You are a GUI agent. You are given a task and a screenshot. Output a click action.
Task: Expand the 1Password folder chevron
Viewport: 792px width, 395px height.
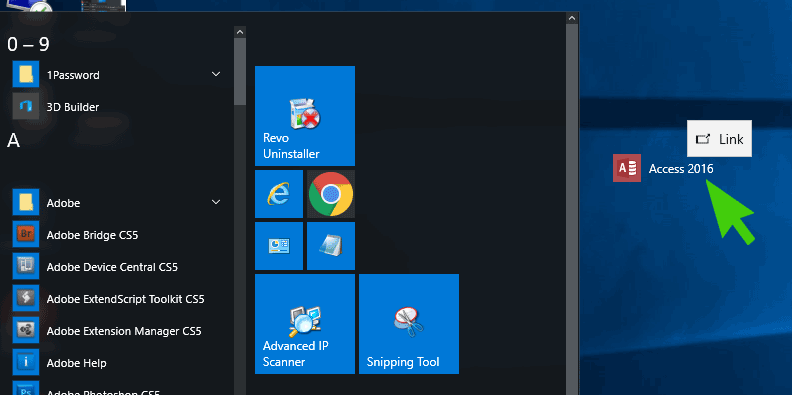point(216,74)
